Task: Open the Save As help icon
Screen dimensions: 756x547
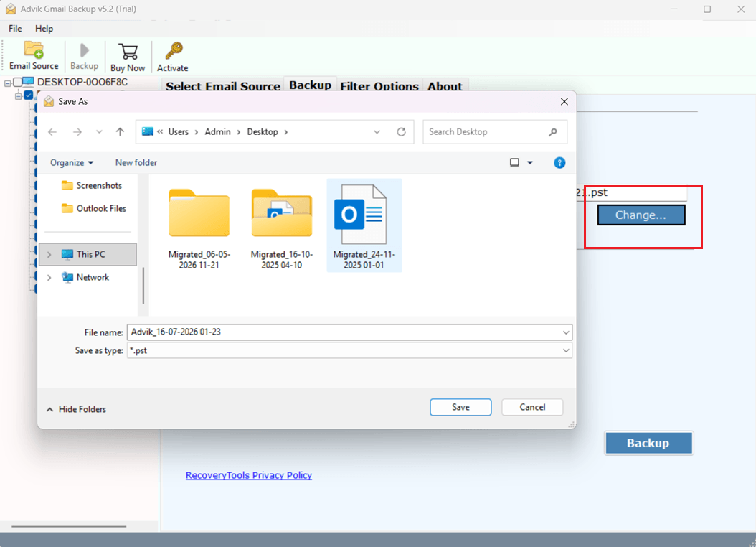Action: click(x=559, y=162)
